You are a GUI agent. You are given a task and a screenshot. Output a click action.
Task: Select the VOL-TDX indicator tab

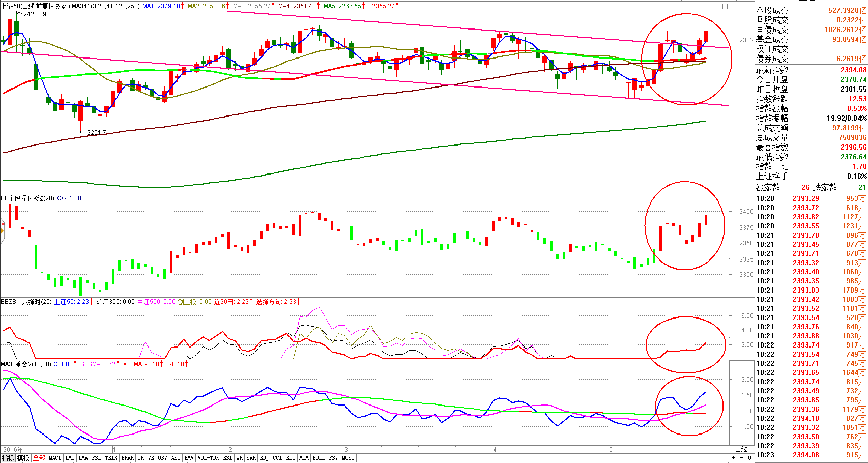click(x=208, y=458)
